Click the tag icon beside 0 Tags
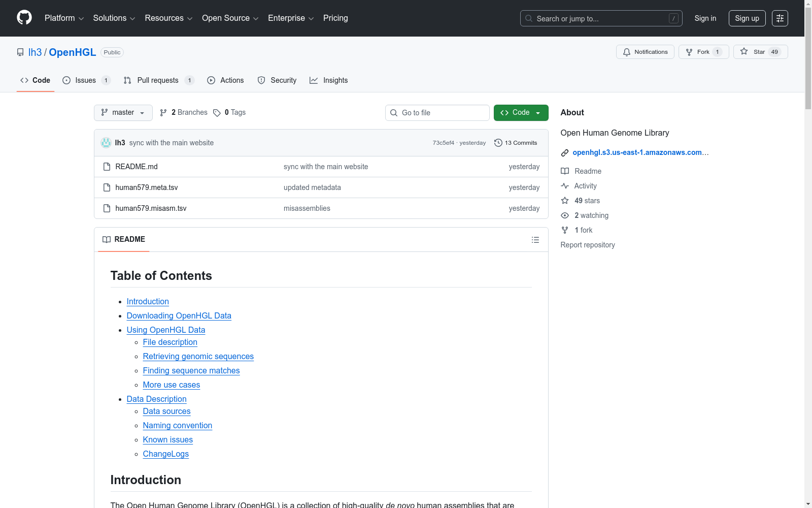 pos(217,113)
